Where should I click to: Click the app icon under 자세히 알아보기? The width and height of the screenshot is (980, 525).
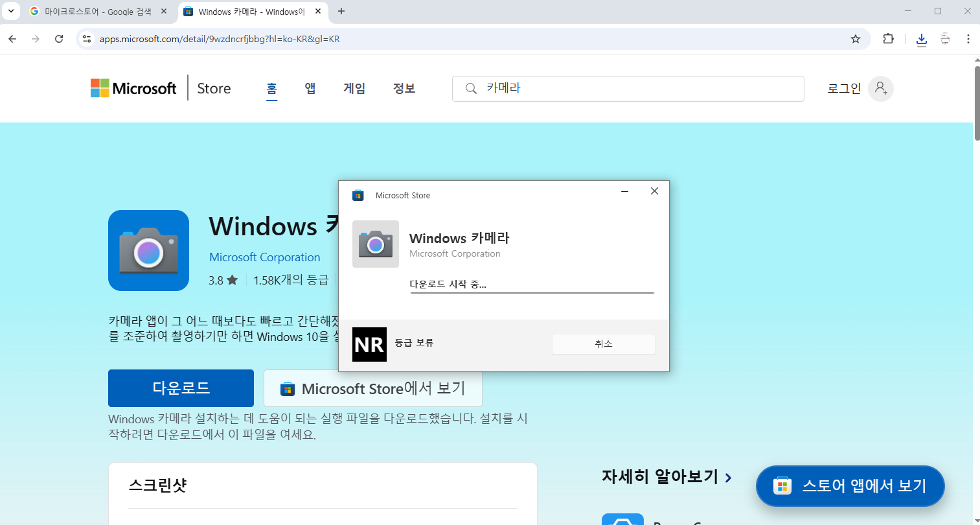click(622, 519)
